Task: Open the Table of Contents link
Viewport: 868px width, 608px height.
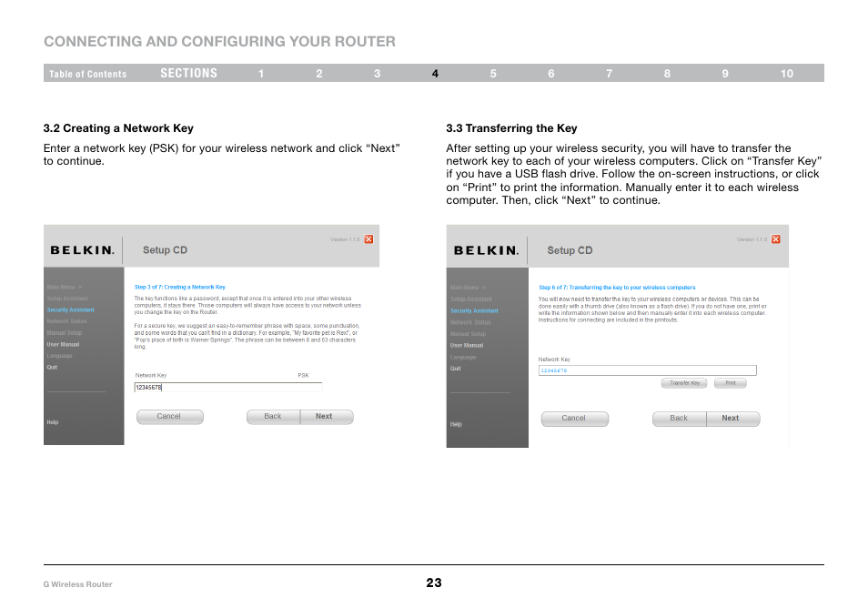Action: point(87,74)
